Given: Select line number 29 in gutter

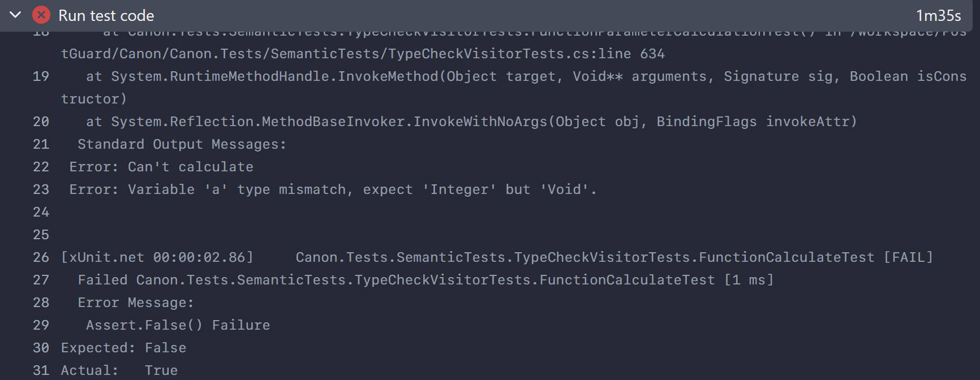Looking at the screenshot, I should click(41, 325).
